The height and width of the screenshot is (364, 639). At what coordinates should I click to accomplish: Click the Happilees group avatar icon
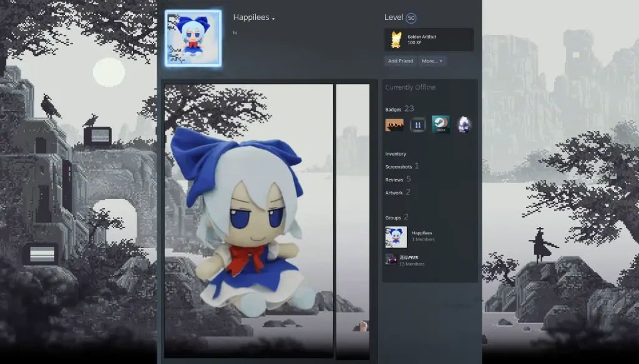pos(396,236)
